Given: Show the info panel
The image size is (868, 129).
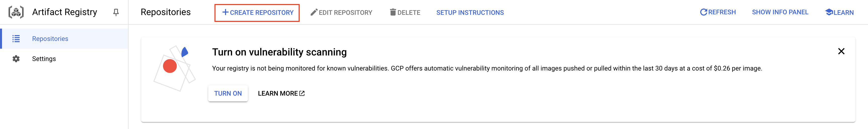Looking at the screenshot, I should (x=780, y=12).
